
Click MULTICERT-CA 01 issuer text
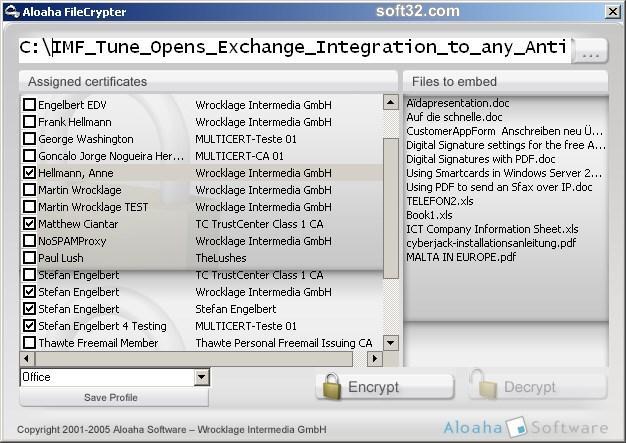[239, 156]
